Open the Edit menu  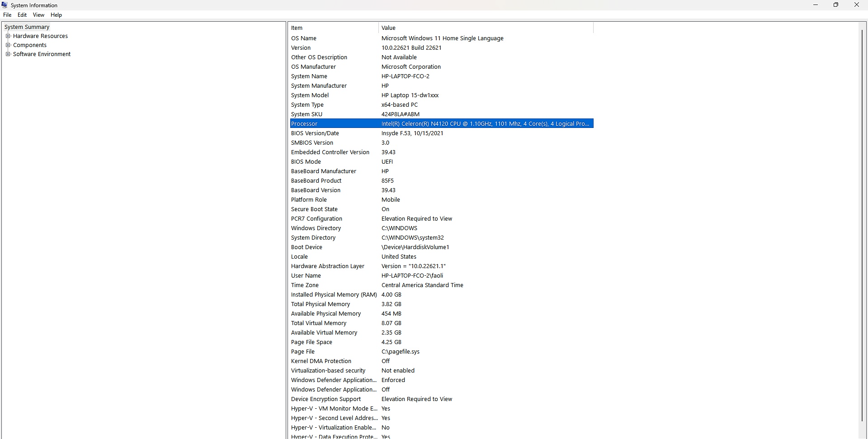pos(22,14)
